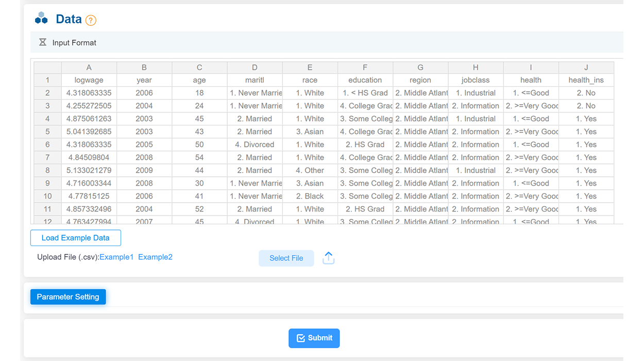Select row 5 header
The image size is (644, 361).
(47, 132)
